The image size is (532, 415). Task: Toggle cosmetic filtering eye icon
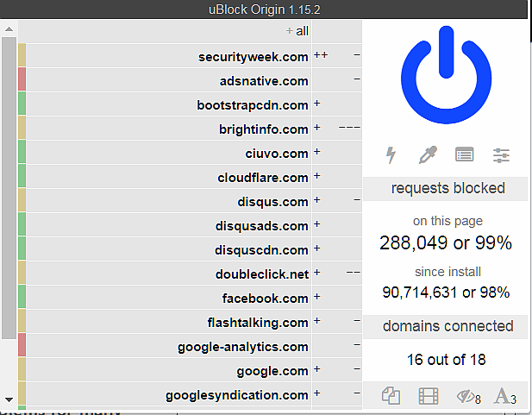468,397
